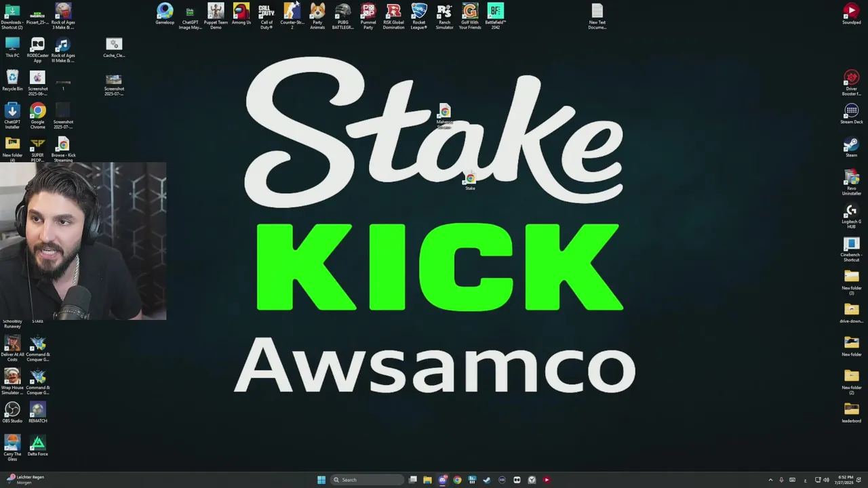Launch Rocket League shortcut

point(419,16)
